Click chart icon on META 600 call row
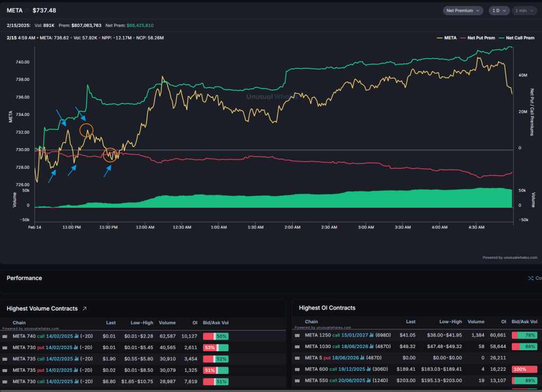This screenshot has height=392, width=542. pos(368,370)
